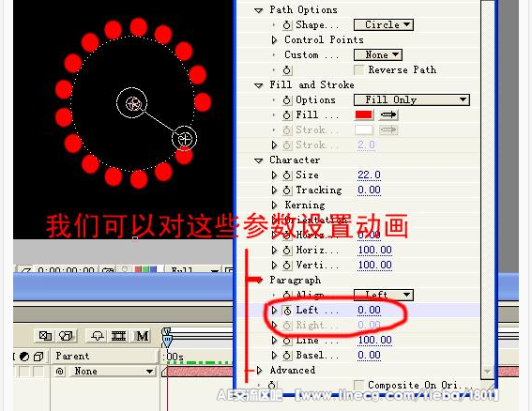The image size is (532, 411).
Task: Collapse the Fill and Stroke group
Action: 259,85
